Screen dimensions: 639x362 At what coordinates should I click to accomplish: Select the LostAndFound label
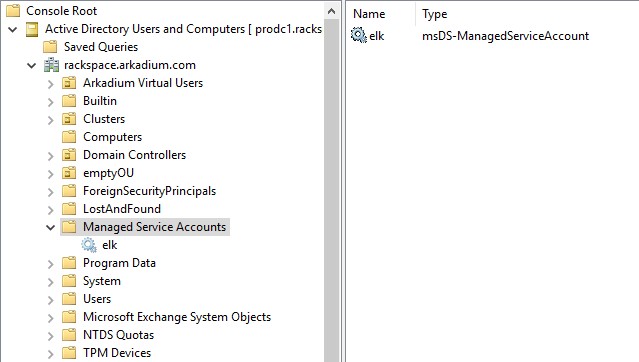122,209
